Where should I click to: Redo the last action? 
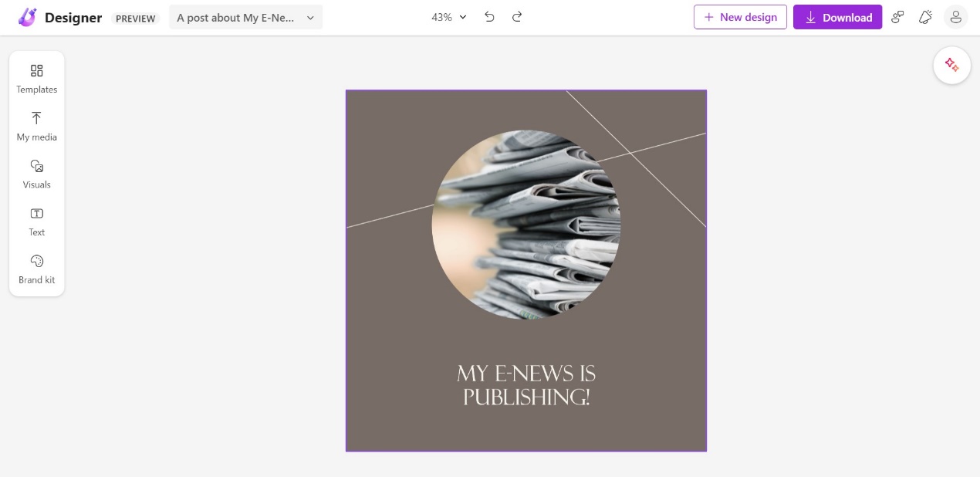pyautogui.click(x=517, y=17)
